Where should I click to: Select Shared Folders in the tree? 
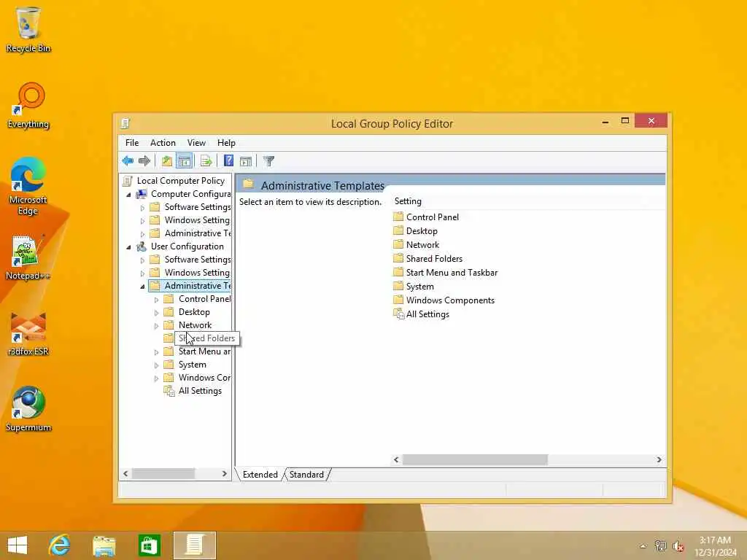pyautogui.click(x=206, y=338)
